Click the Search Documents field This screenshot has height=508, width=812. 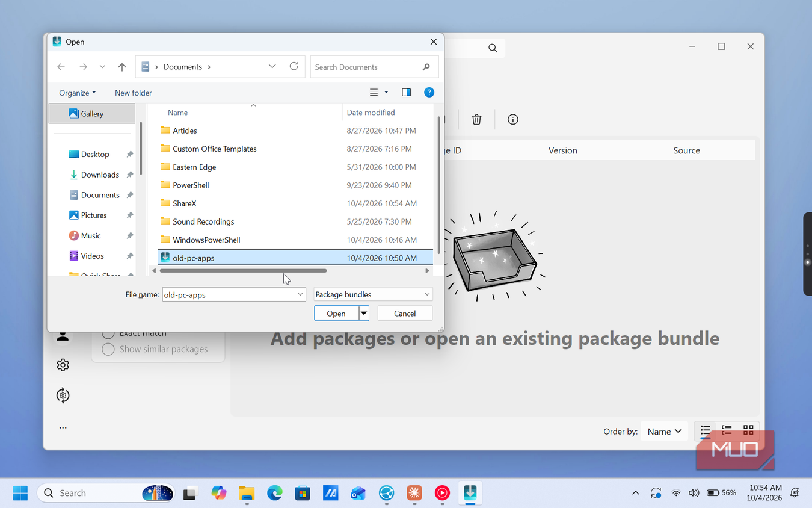click(x=375, y=67)
